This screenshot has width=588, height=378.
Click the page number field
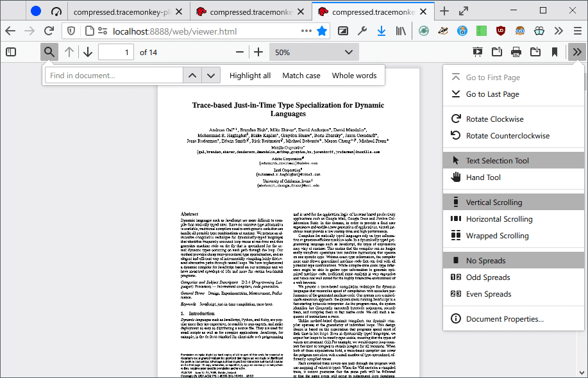116,52
